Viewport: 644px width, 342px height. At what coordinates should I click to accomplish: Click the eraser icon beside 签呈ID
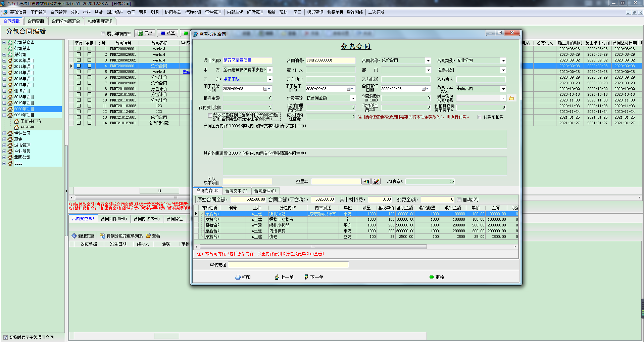click(376, 181)
